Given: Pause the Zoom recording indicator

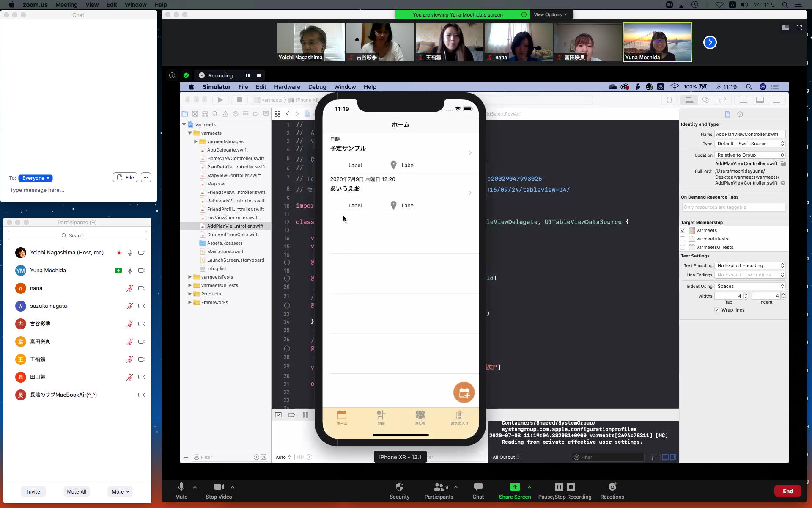Looking at the screenshot, I should point(247,75).
